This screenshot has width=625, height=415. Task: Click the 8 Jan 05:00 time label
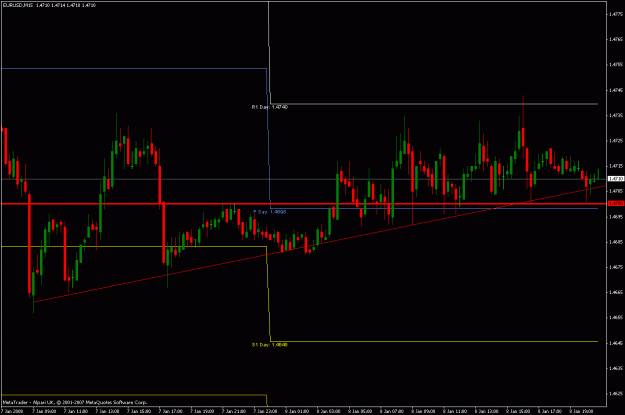pyautogui.click(x=360, y=411)
